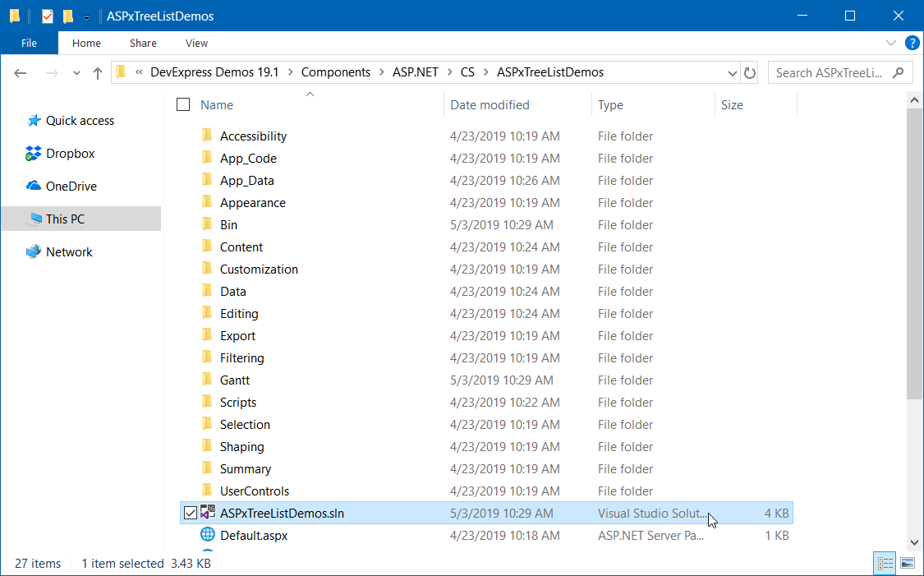Click the Components breadcrumb segment

(336, 72)
